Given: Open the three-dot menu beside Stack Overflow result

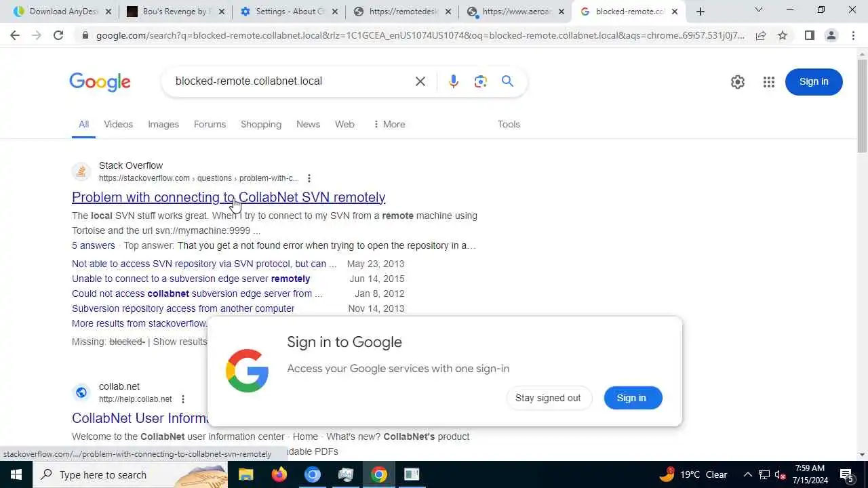Looking at the screenshot, I should [309, 178].
